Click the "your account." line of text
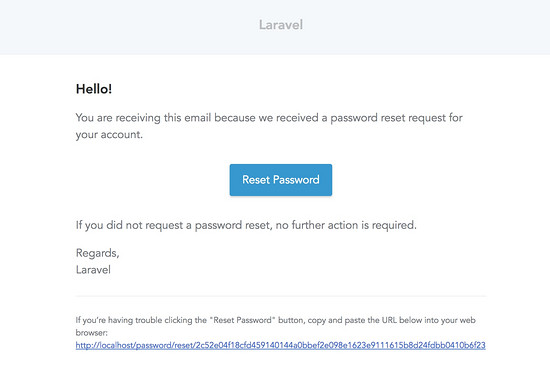 (x=109, y=135)
